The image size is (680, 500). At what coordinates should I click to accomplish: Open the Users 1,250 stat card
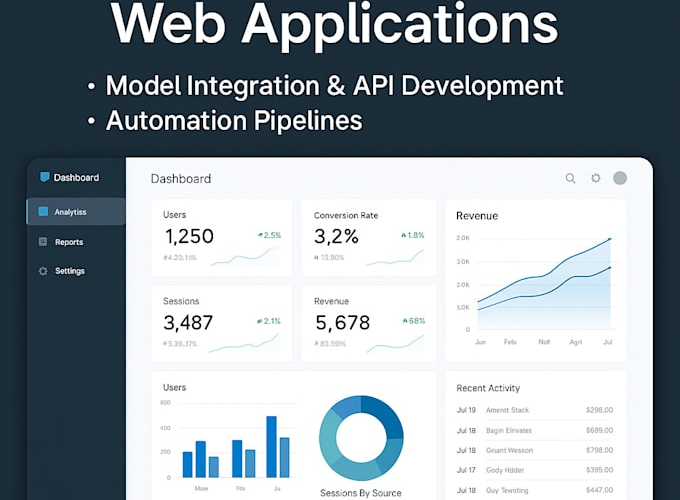(222, 238)
